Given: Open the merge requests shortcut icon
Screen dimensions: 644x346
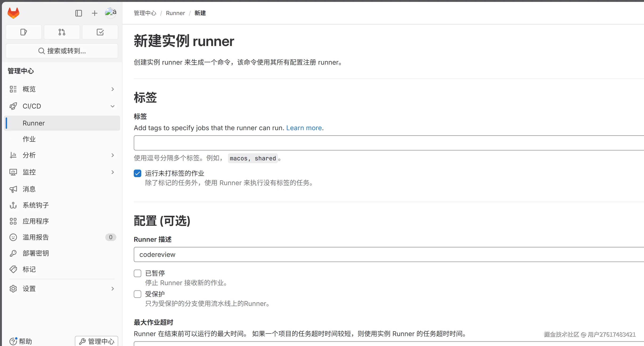Looking at the screenshot, I should pos(62,32).
